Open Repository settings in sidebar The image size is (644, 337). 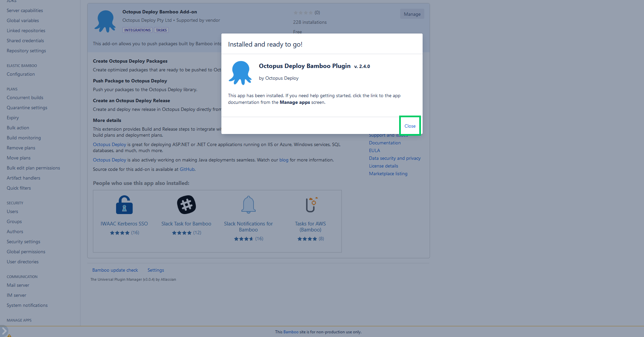point(26,51)
